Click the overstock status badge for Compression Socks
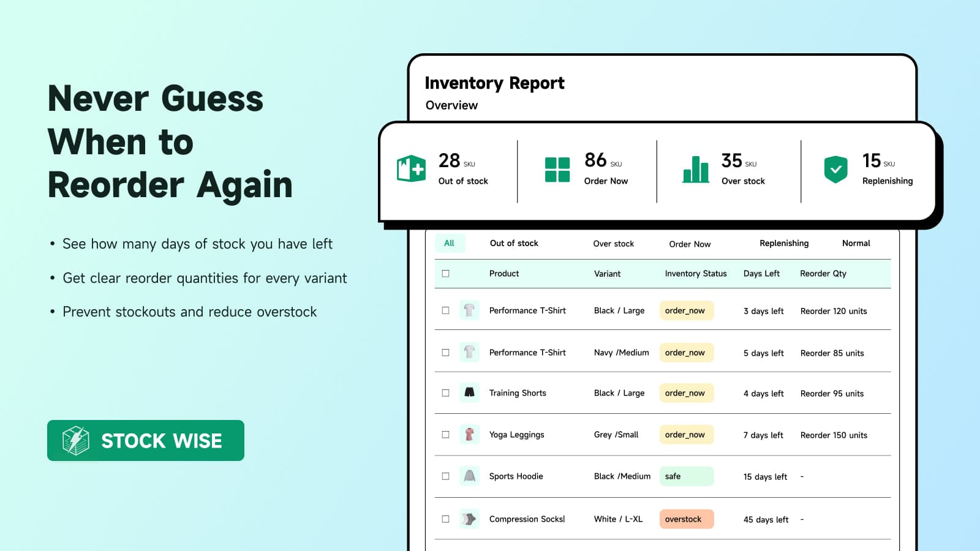 (x=687, y=519)
